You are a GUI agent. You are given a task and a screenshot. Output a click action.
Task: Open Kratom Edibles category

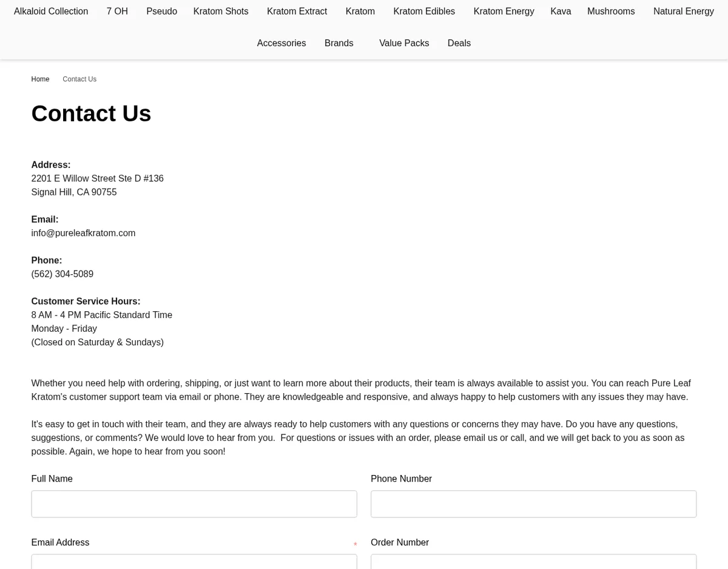(x=424, y=11)
